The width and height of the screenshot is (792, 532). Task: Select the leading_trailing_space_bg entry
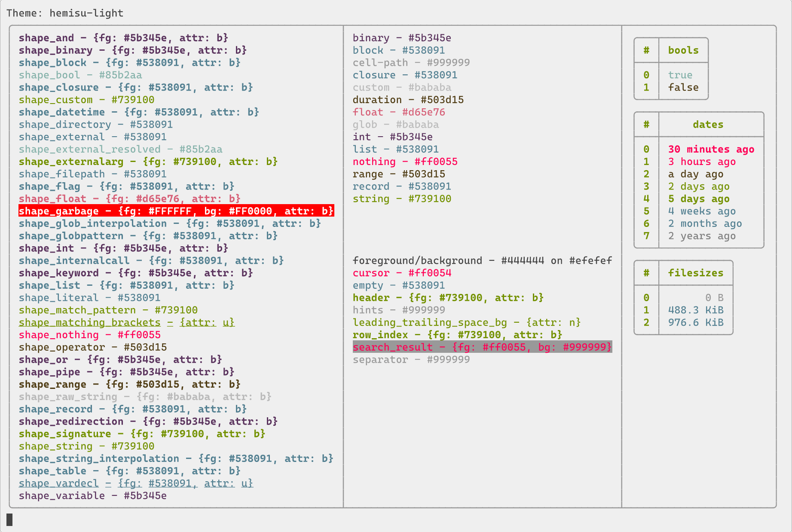click(467, 322)
